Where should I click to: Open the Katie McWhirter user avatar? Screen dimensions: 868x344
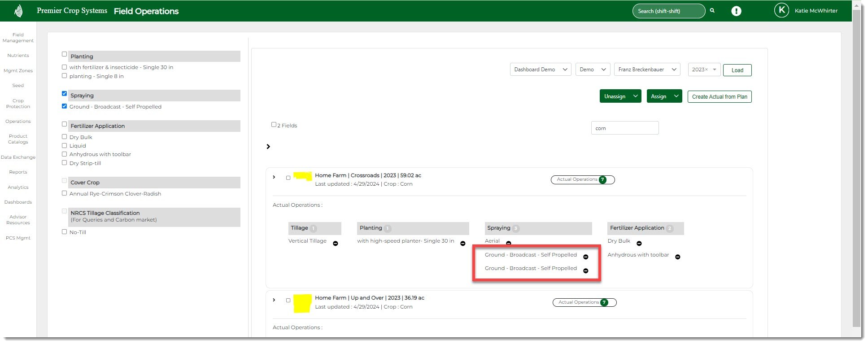(781, 10)
